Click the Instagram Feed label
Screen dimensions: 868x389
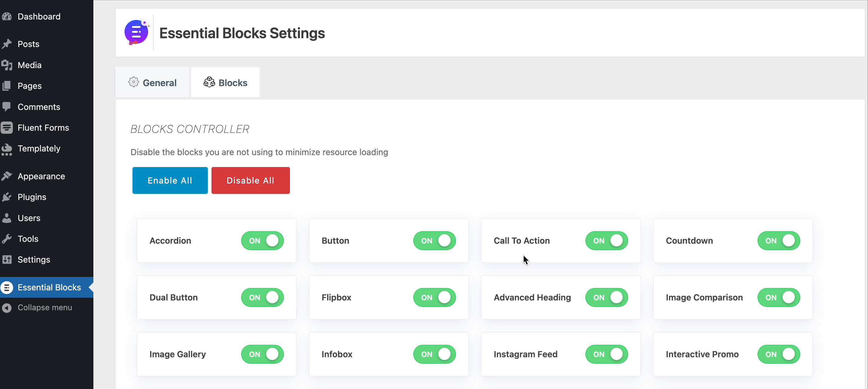tap(525, 354)
